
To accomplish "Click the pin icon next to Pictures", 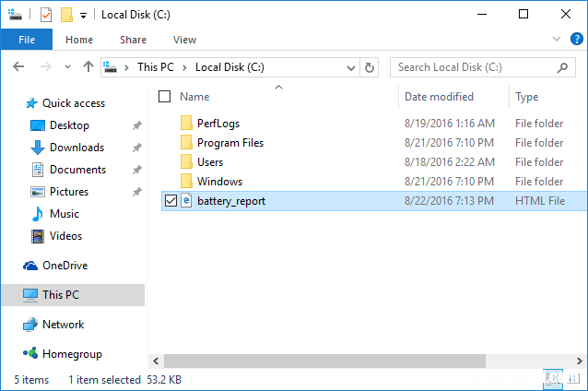I will (x=137, y=192).
